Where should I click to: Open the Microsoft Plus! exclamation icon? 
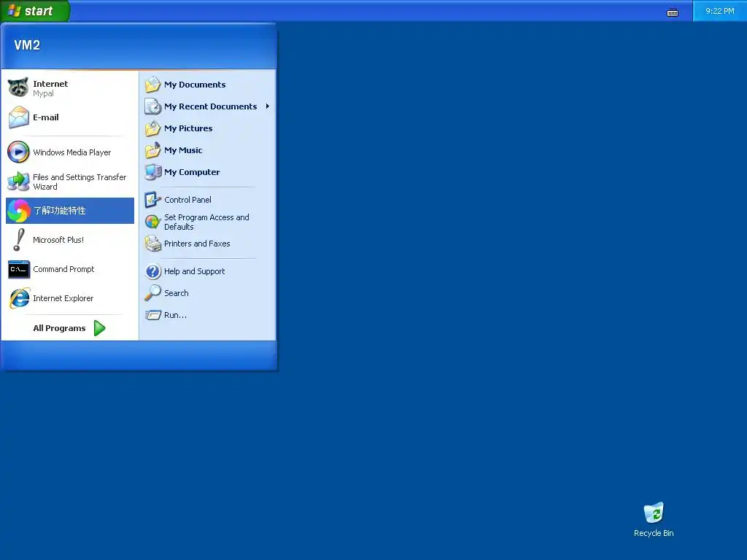coord(18,239)
